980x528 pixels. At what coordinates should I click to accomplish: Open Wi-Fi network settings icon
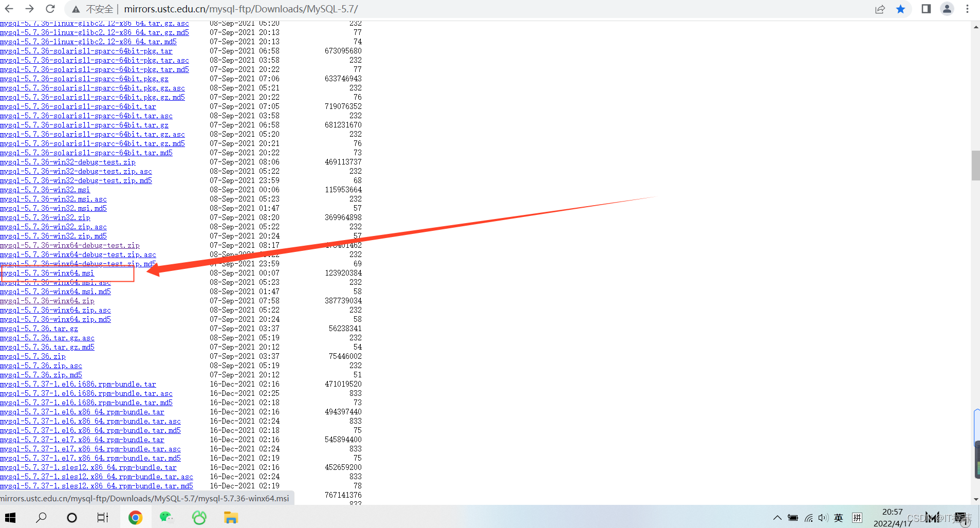809,518
